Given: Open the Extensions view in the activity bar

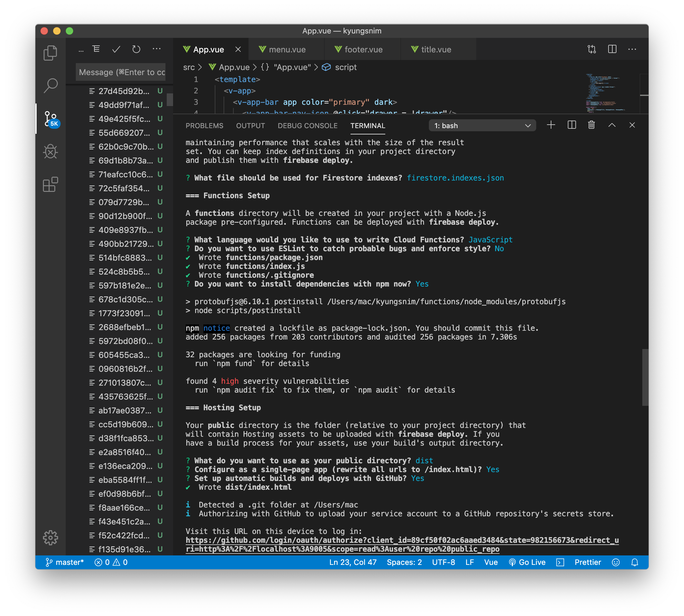Looking at the screenshot, I should pyautogui.click(x=51, y=185).
